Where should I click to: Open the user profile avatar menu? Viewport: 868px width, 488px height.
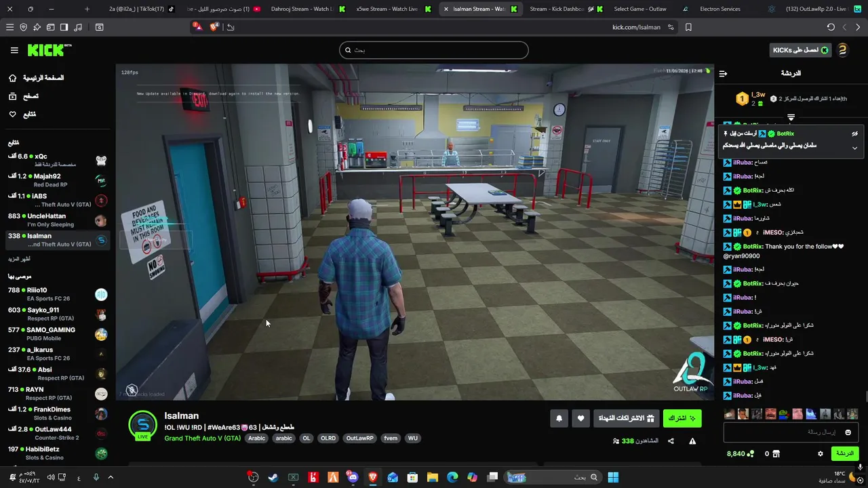(843, 50)
